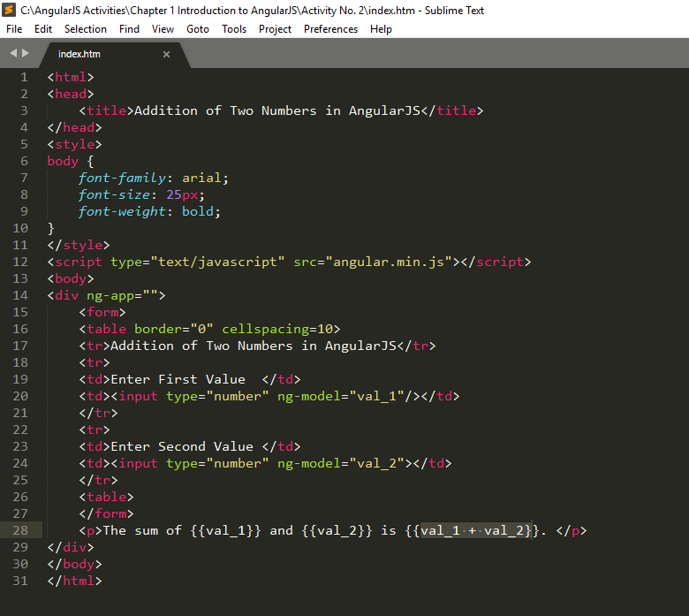This screenshot has width=689, height=616.
Task: Click the 'cellspacing' attribute on line 16
Action: [x=265, y=330]
